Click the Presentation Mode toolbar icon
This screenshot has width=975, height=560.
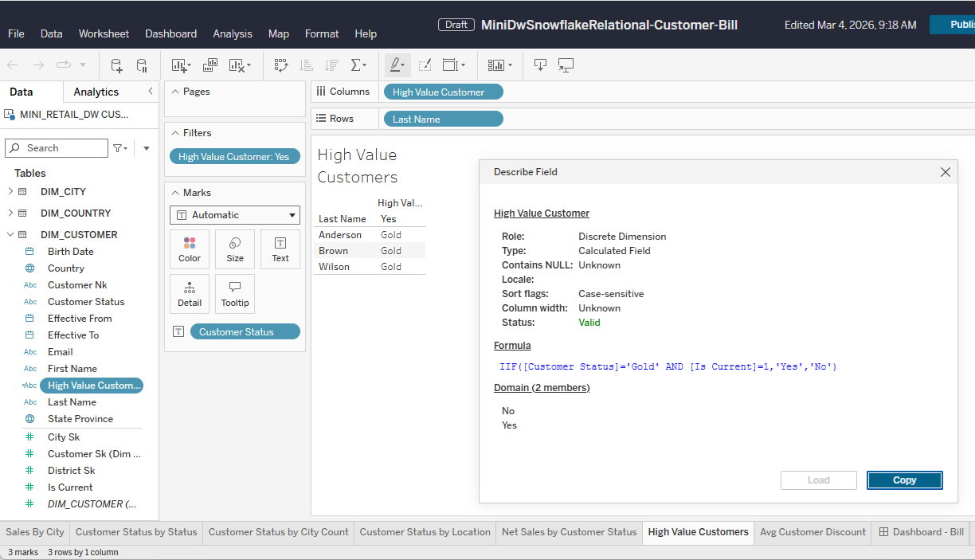click(566, 65)
